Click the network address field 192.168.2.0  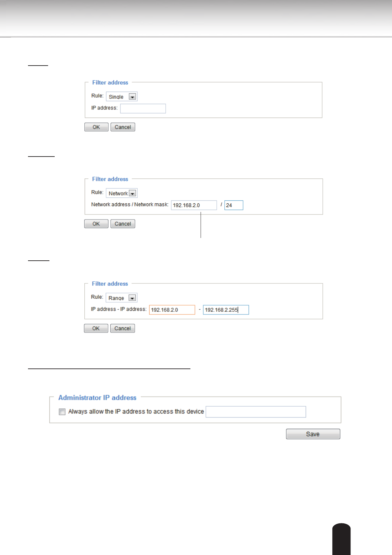[194, 205]
